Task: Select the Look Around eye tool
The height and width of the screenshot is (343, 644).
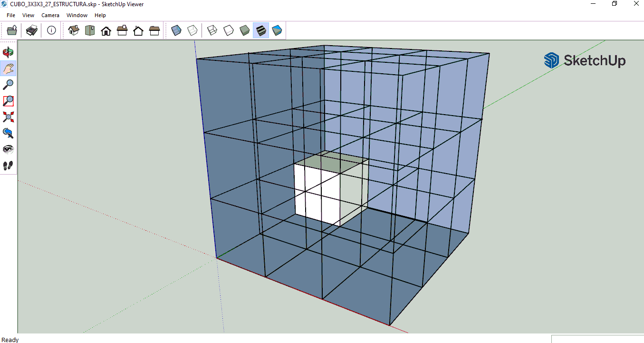Action: (9, 149)
